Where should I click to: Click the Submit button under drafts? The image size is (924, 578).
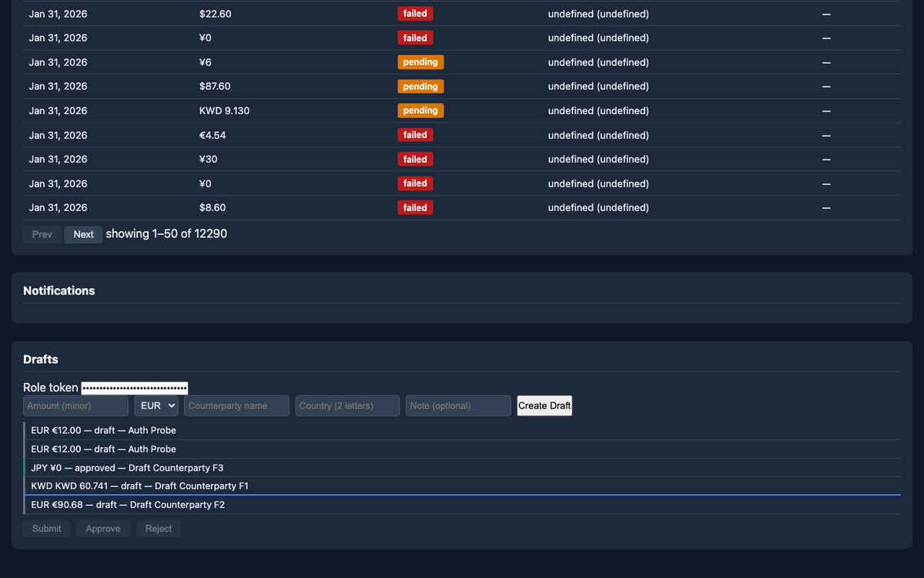(x=47, y=529)
